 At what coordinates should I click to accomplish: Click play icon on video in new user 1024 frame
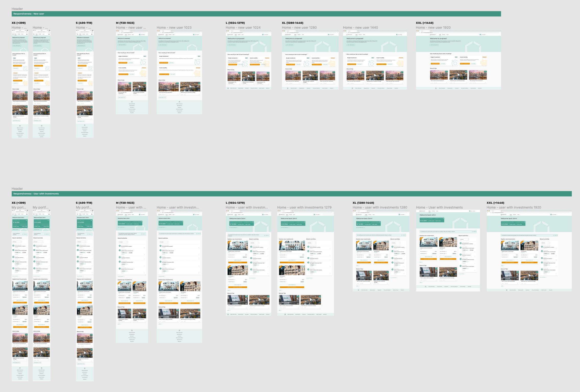pos(248,76)
